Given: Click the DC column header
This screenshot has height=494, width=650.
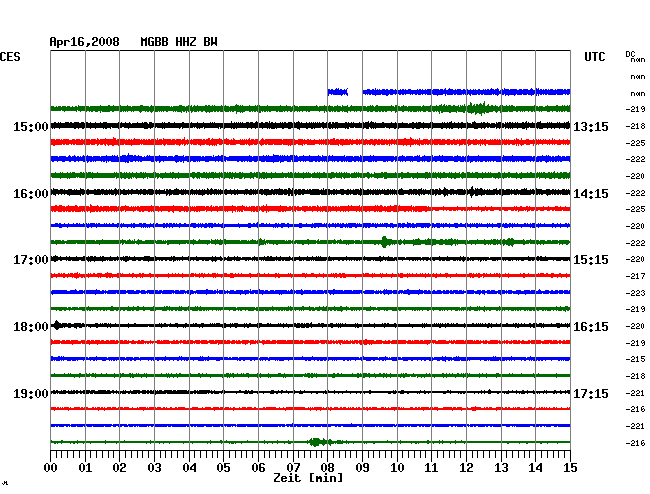Looking at the screenshot, I should pyautogui.click(x=630, y=54).
